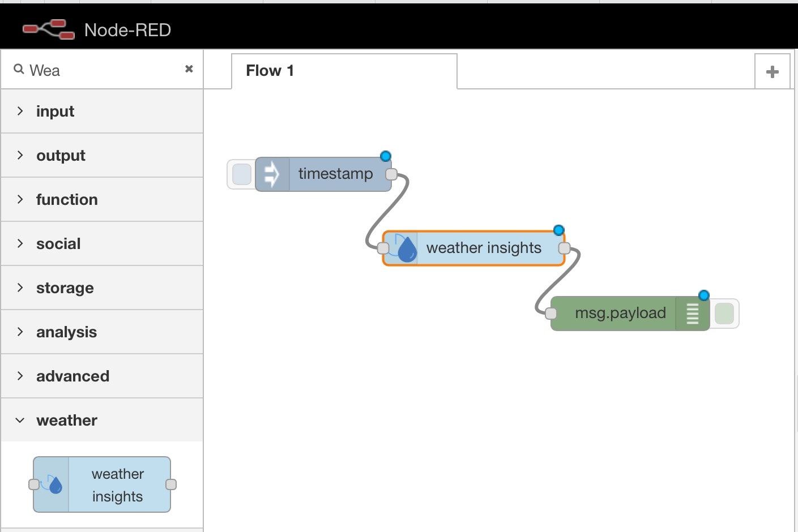Image resolution: width=798 pixels, height=532 pixels.
Task: Click the output port of weather insights node
Action: 564,248
